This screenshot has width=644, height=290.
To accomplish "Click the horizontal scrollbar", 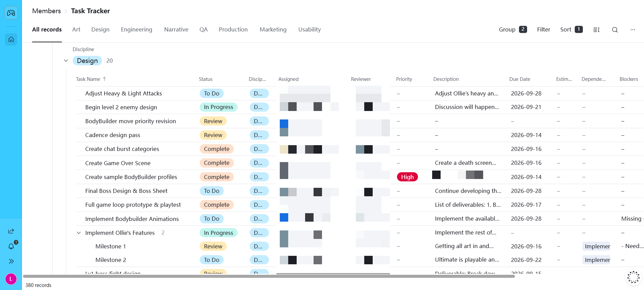I will click(269, 276).
